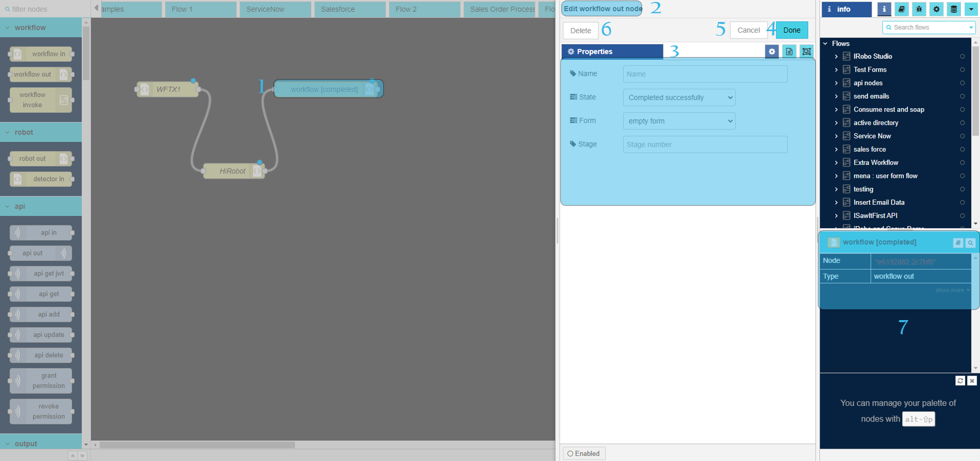Click the node description document icon
980x461 pixels.
789,51
